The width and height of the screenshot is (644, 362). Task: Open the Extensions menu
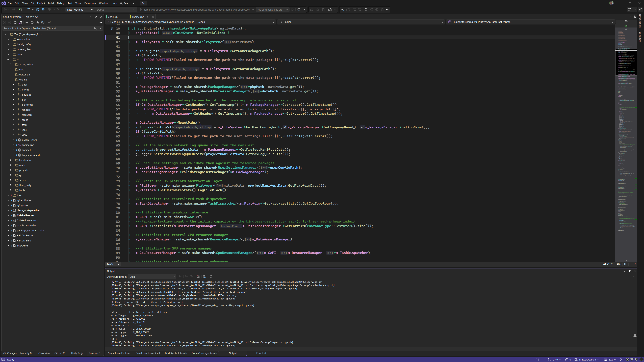point(90,3)
